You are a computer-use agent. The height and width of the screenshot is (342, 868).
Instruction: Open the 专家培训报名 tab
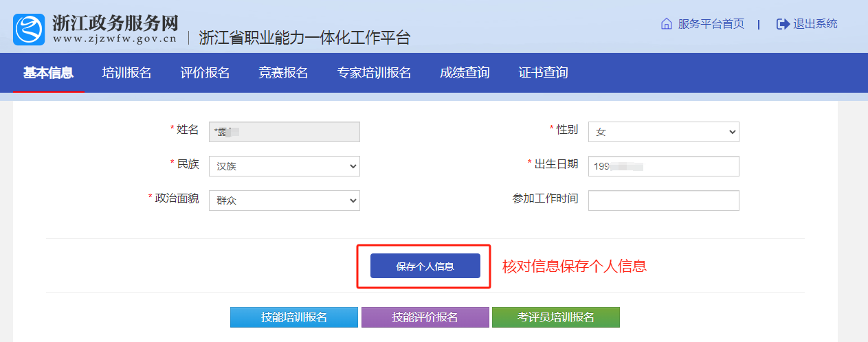[x=374, y=73]
